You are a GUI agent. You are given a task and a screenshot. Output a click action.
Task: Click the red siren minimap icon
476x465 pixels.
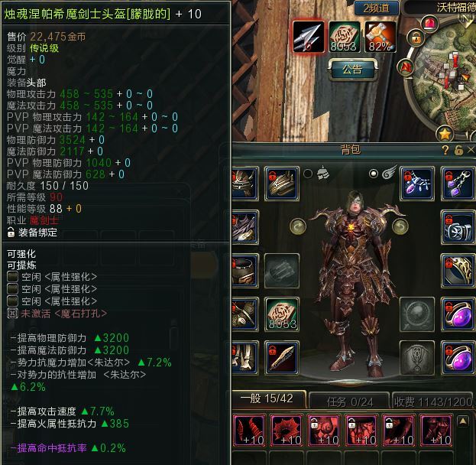click(x=430, y=24)
